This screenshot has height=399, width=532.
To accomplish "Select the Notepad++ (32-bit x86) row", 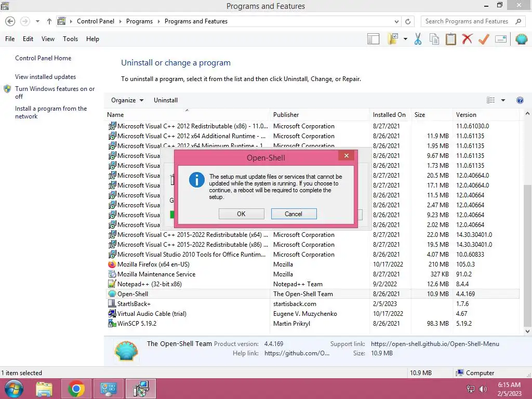I will (x=313, y=284).
